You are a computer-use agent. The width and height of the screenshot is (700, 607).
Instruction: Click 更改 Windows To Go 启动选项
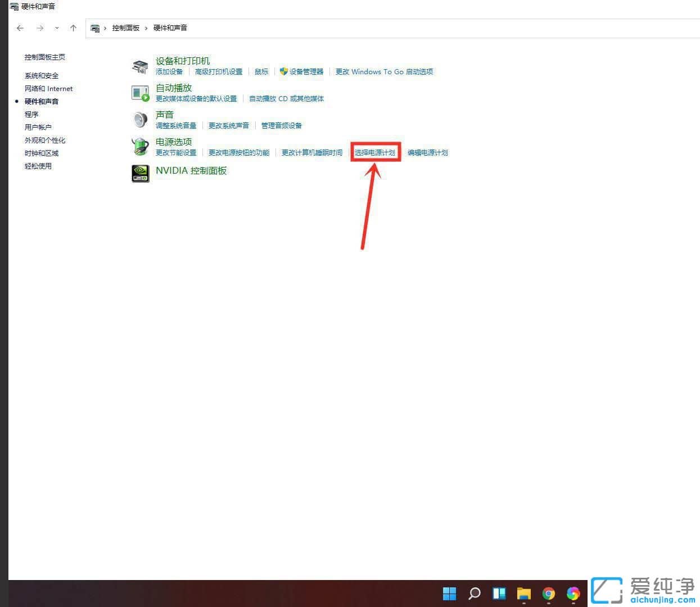pyautogui.click(x=384, y=71)
